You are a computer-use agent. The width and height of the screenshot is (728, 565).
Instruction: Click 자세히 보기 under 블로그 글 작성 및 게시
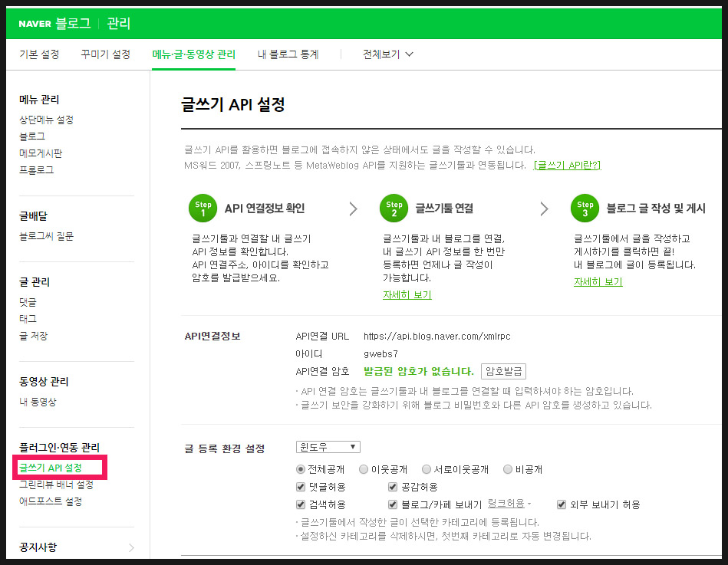click(598, 281)
